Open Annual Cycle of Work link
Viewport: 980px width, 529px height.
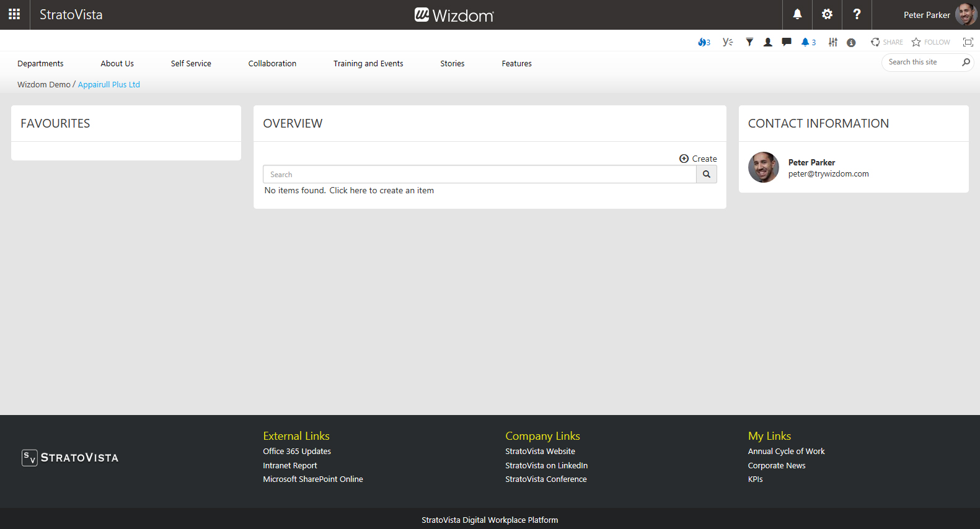786,451
